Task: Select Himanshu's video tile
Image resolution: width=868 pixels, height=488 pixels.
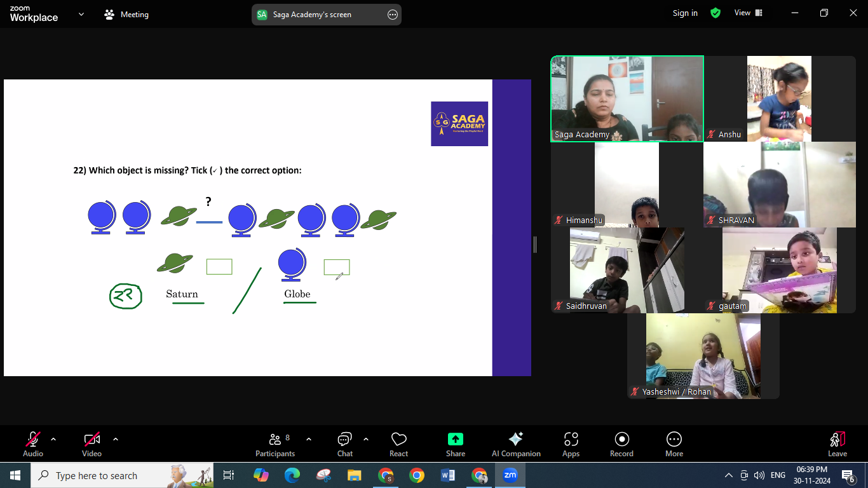Action: tap(627, 184)
